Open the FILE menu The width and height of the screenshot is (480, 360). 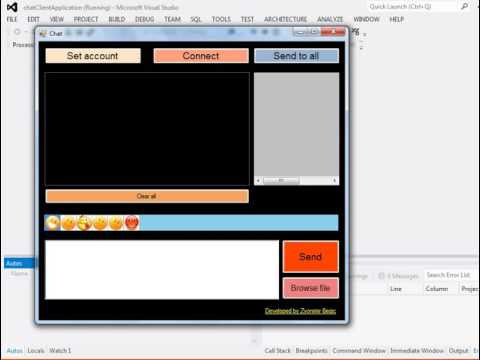tap(12, 19)
